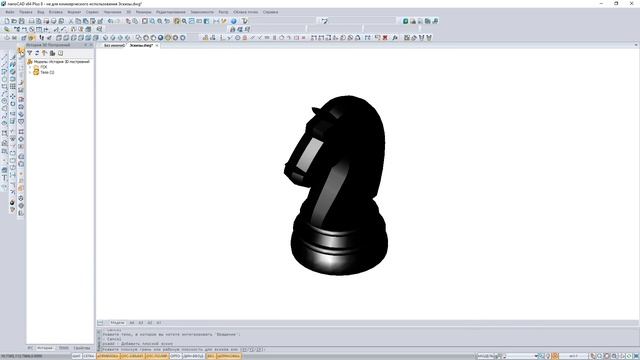Open the Файл menu
Image resolution: width=640 pixels, height=360 pixels.
pyautogui.click(x=10, y=12)
